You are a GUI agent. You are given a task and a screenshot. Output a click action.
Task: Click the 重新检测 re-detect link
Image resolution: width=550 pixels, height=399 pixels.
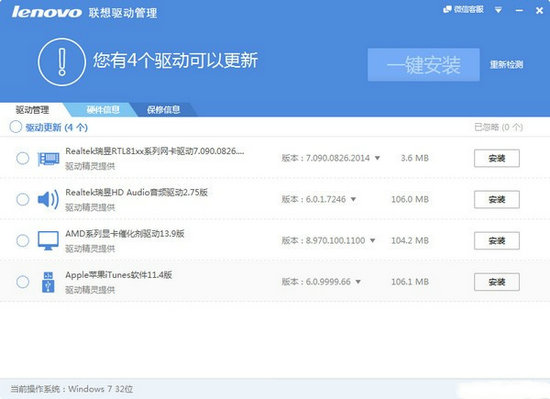coord(507,65)
